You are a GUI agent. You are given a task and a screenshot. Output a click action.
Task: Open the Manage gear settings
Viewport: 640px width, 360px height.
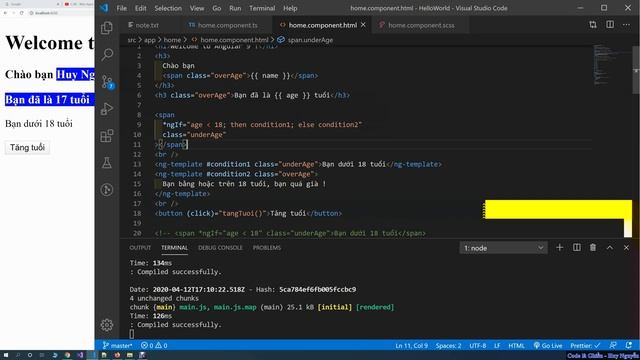(x=107, y=325)
